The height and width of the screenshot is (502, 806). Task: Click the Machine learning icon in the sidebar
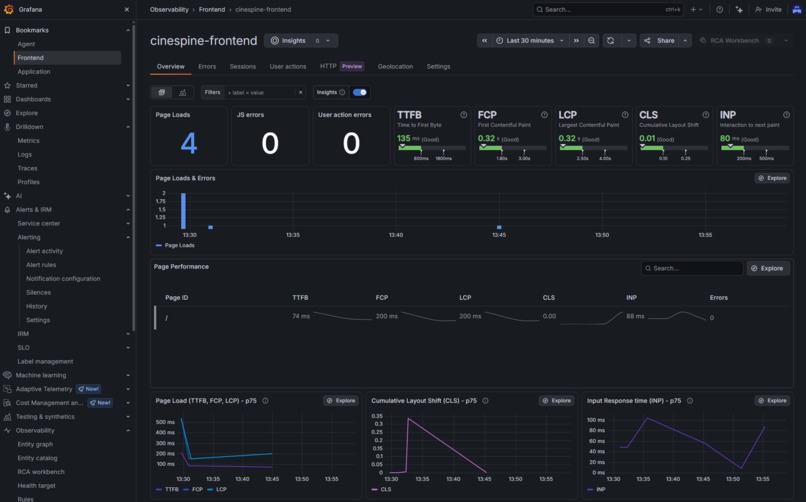[x=7, y=375]
